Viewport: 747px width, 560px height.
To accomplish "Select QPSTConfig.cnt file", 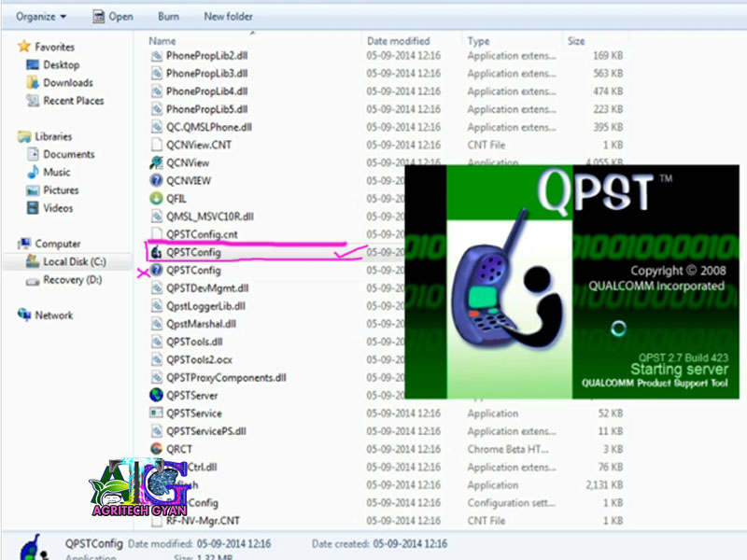I will 202,234.
